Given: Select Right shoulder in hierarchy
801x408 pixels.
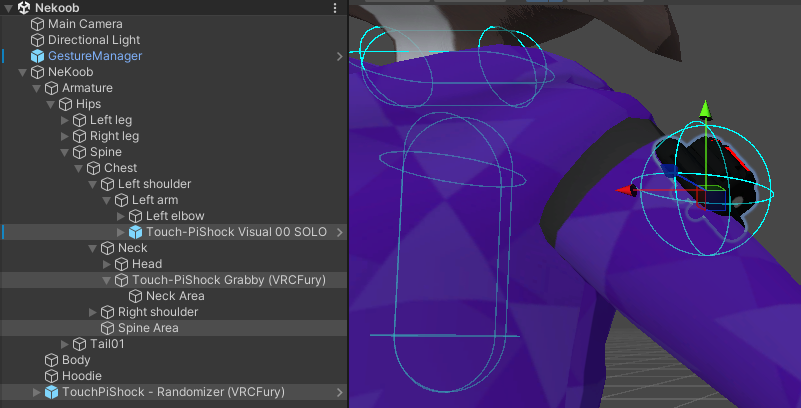Looking at the screenshot, I should point(158,311).
